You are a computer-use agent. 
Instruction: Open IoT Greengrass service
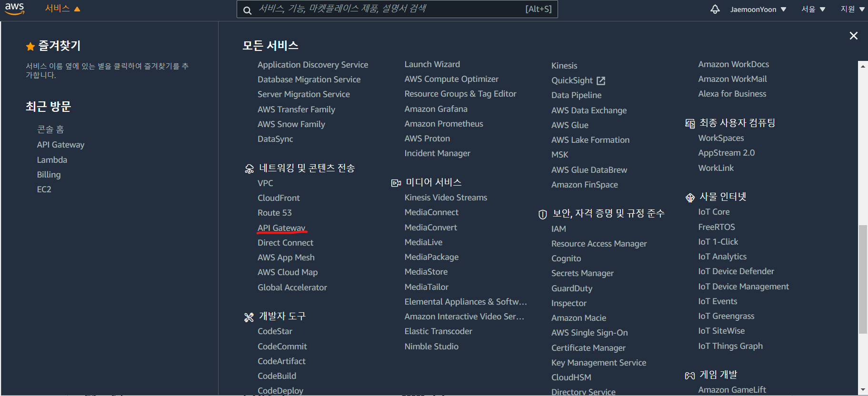point(726,316)
